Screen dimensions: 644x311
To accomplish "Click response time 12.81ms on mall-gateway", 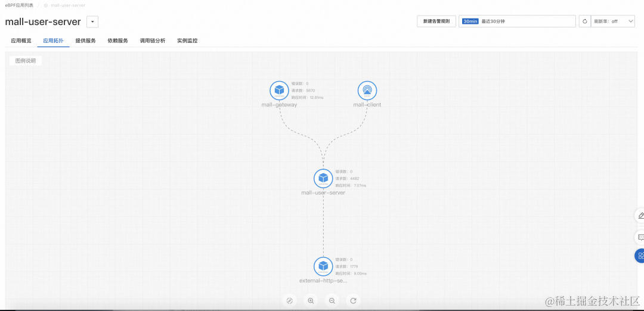I will [308, 97].
